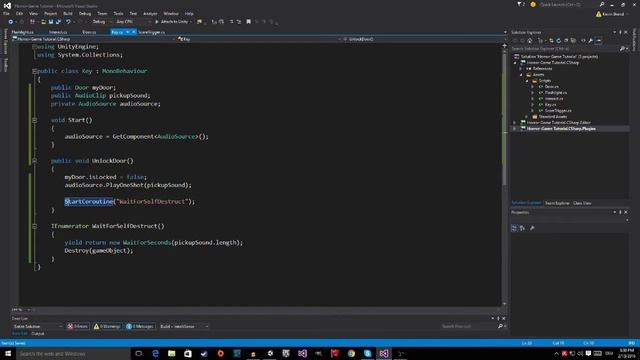Image resolution: width=640 pixels, height=360 pixels.
Task: Toggle the 0 Messages filter button
Action: (x=140, y=326)
